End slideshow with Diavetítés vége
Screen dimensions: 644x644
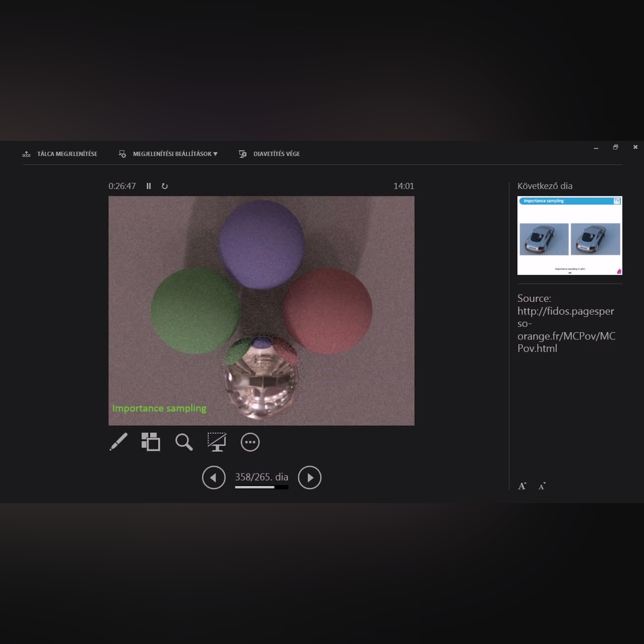[x=276, y=154]
